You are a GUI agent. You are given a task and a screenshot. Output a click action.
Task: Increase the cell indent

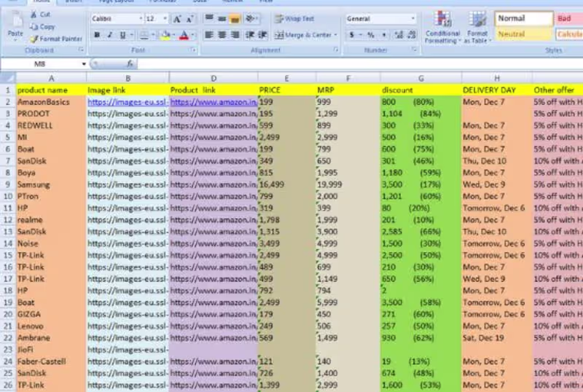[x=263, y=35]
